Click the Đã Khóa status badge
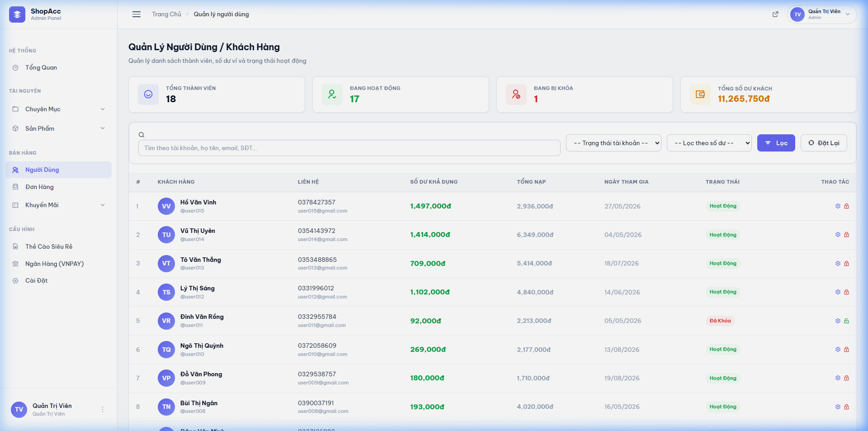The height and width of the screenshot is (431, 868). (720, 321)
